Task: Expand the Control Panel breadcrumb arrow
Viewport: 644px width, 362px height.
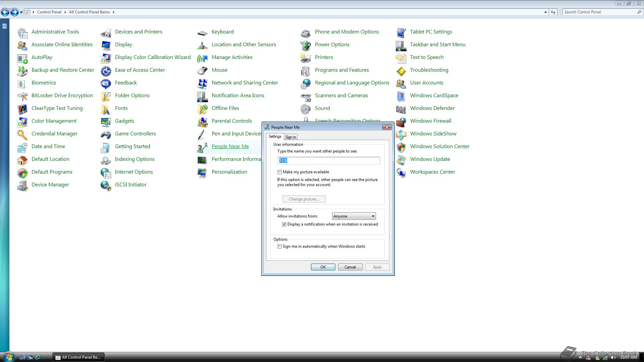Action: [x=65, y=12]
